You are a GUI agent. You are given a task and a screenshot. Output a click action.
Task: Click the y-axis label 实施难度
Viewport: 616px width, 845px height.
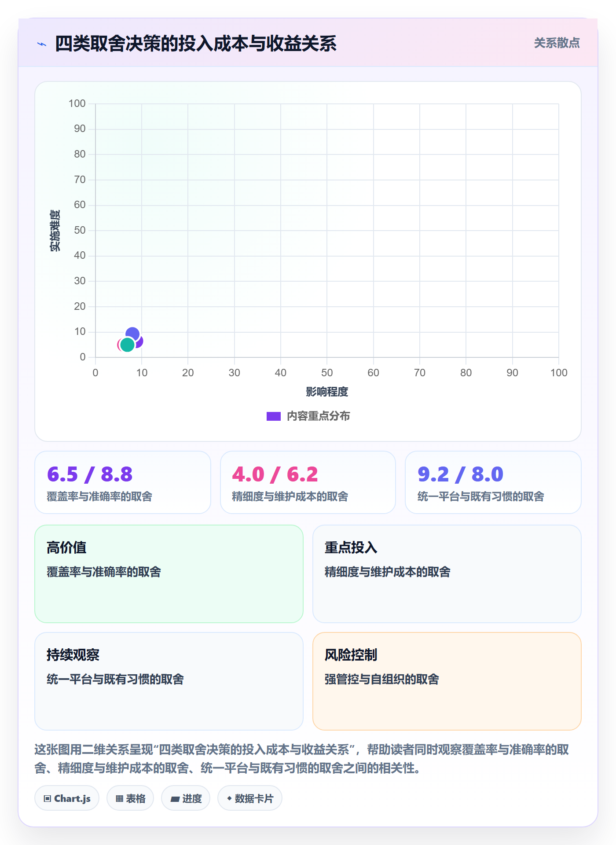pos(55,231)
